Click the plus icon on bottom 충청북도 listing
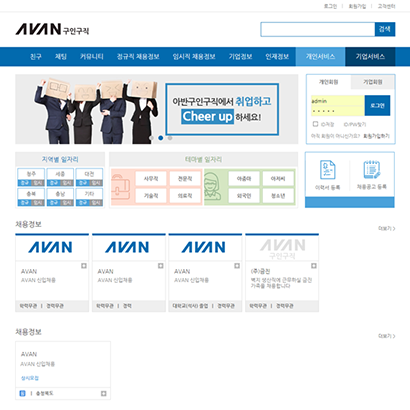Viewport: 410px width, 410px height. coord(104,394)
